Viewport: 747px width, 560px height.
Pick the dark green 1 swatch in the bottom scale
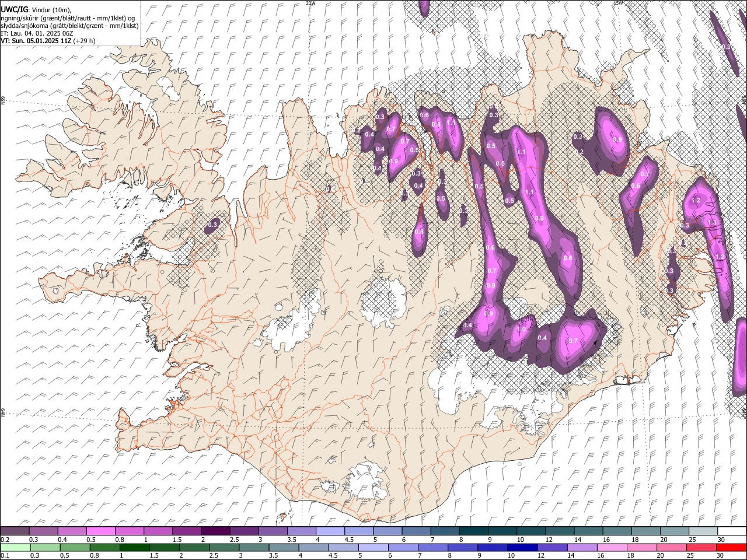(135, 547)
